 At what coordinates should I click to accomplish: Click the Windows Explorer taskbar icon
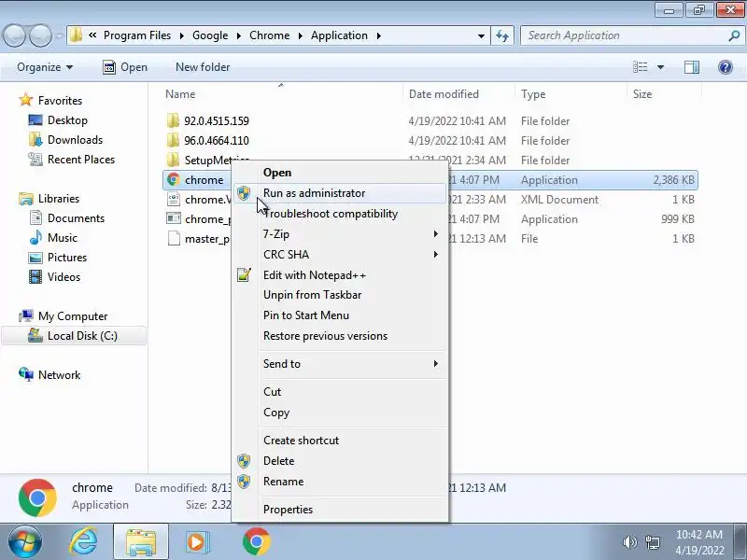[x=141, y=541]
